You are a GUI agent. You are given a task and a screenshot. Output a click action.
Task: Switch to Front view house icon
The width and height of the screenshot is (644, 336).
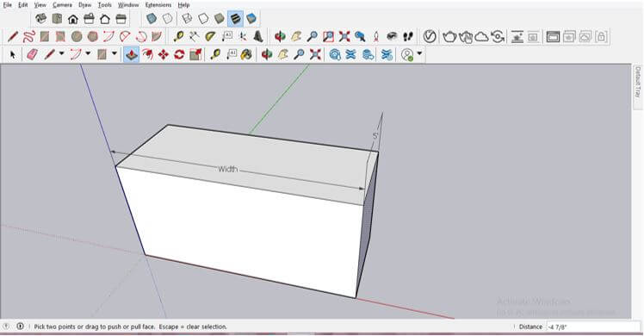72,18
